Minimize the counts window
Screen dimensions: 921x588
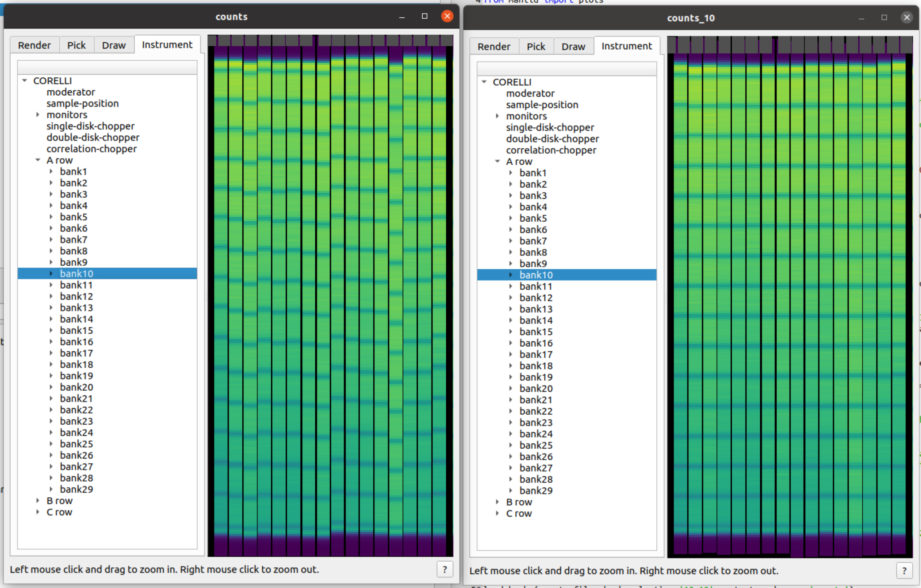pos(402,16)
